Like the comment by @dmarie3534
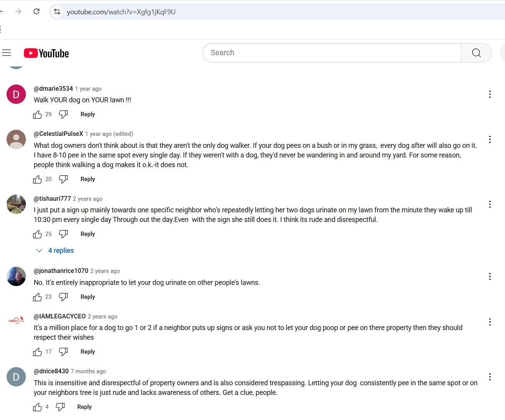Viewport: 505px width, 420px height. click(x=37, y=114)
